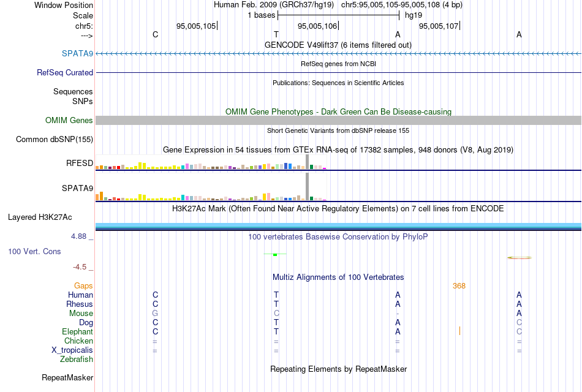The width and height of the screenshot is (582, 392).
Task: Click the blue layered H3K27Ac signal band
Action: pos(338,227)
